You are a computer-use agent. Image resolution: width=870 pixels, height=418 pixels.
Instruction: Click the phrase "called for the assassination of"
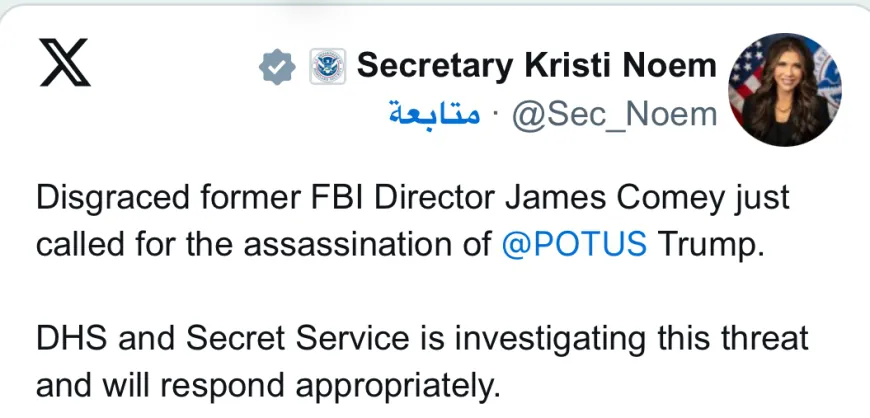pyautogui.click(x=264, y=243)
